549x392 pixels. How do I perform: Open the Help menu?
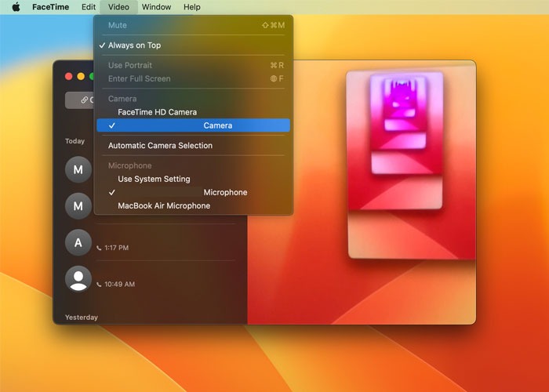[x=192, y=6]
